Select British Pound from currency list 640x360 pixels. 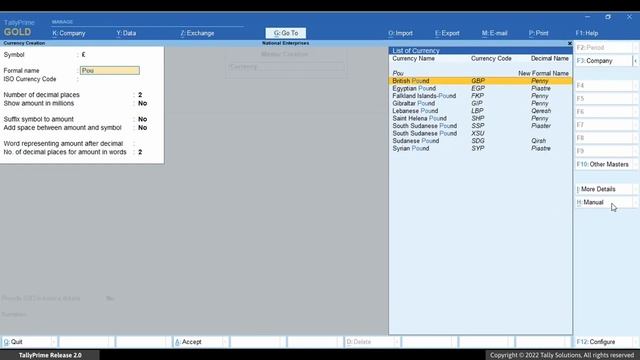tap(480, 81)
